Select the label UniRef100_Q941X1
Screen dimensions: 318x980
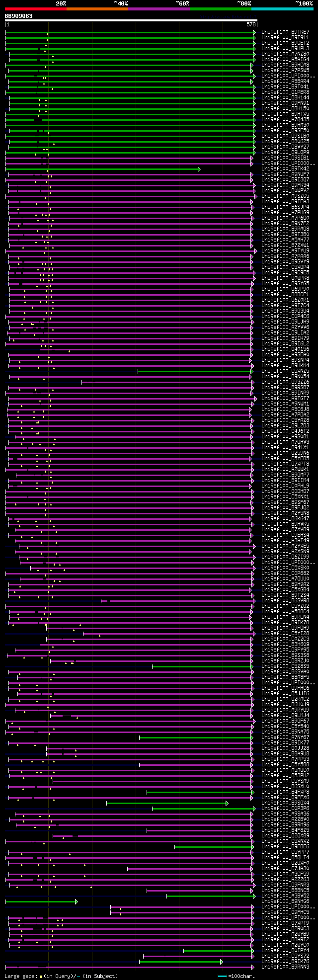point(285,447)
